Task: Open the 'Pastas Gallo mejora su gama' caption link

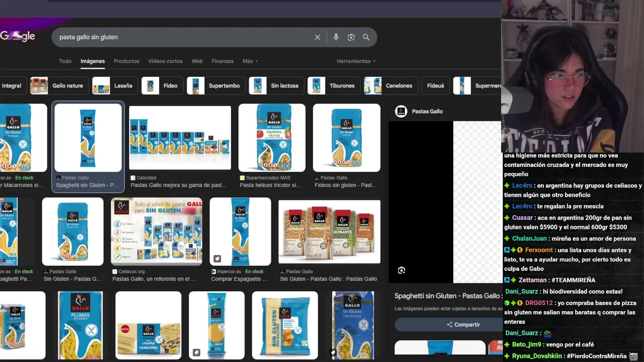Action: point(179,185)
